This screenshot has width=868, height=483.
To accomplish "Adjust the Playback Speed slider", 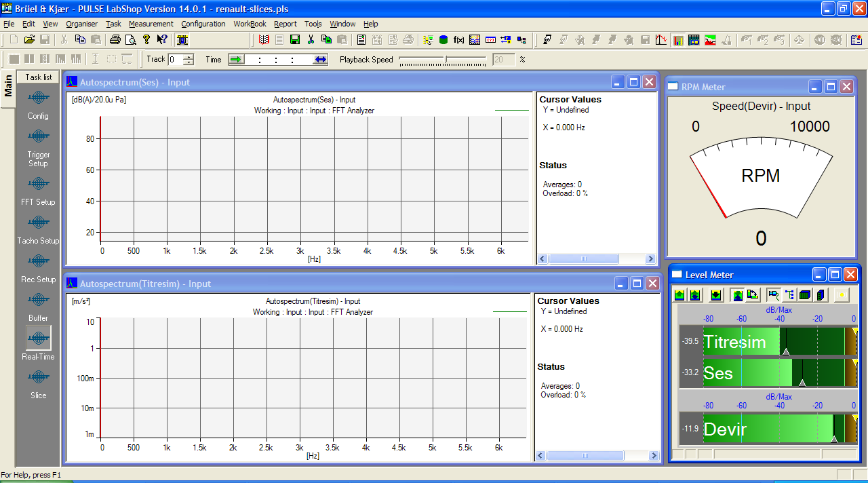I will pyautogui.click(x=446, y=60).
